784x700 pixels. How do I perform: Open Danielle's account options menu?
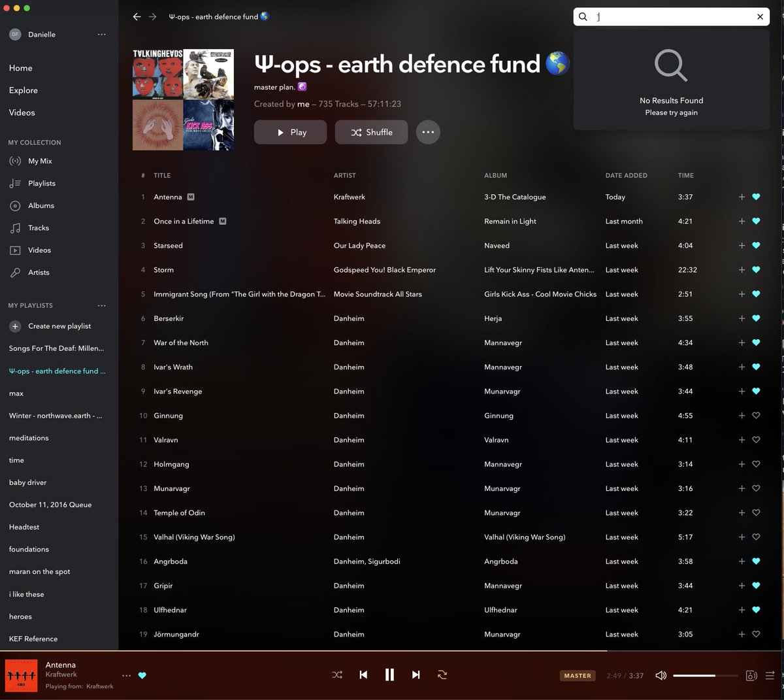pyautogui.click(x=101, y=35)
